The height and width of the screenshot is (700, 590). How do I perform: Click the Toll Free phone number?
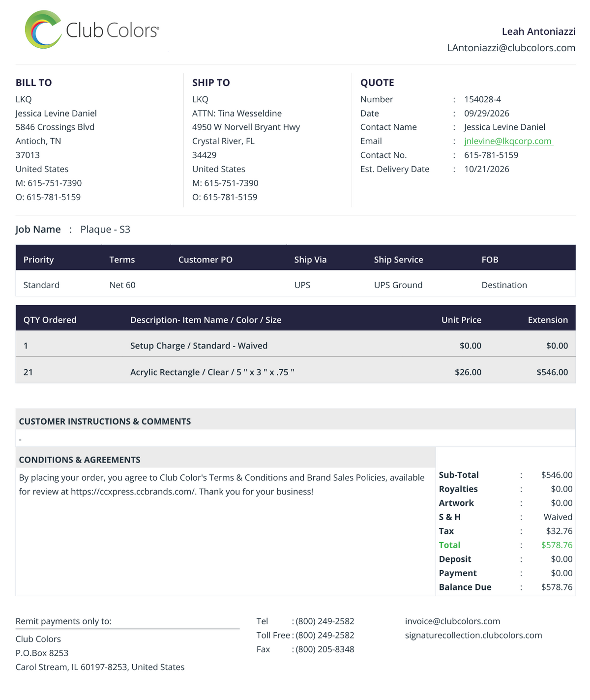click(x=325, y=635)
